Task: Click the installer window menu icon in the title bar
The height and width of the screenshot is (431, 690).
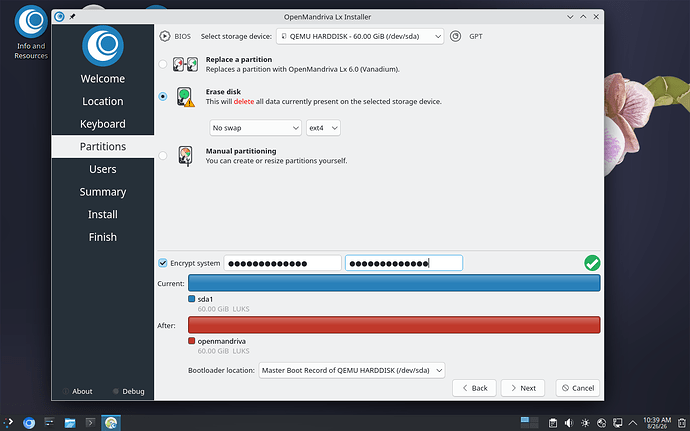Action: (x=59, y=17)
